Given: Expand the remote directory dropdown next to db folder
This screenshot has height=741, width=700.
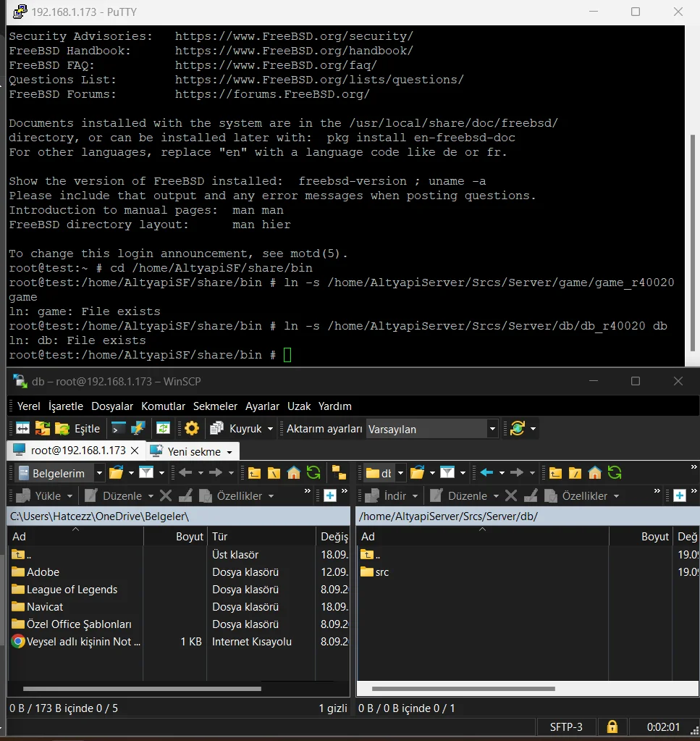Looking at the screenshot, I should (x=400, y=473).
